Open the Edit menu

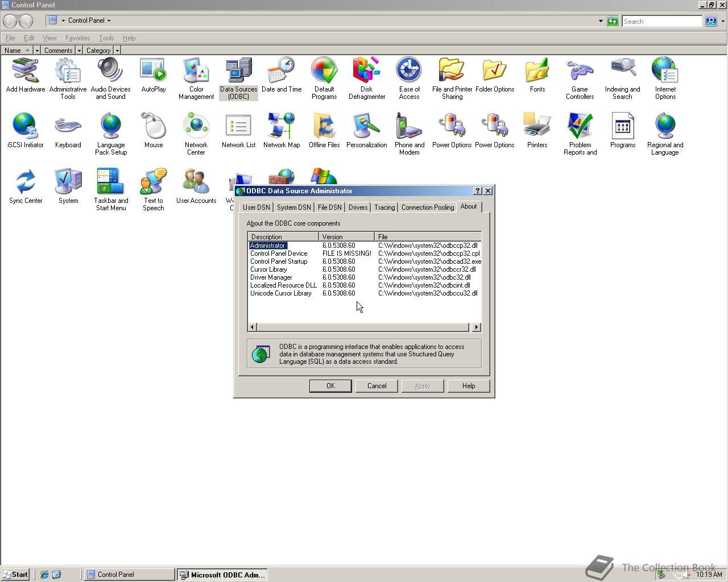29,38
